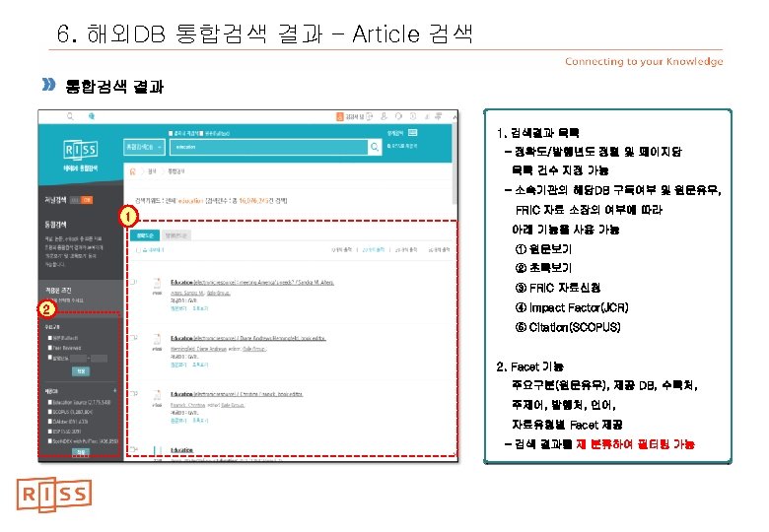
Task: Click the document icon of the Sandra M. Alters result
Action: tap(157, 284)
